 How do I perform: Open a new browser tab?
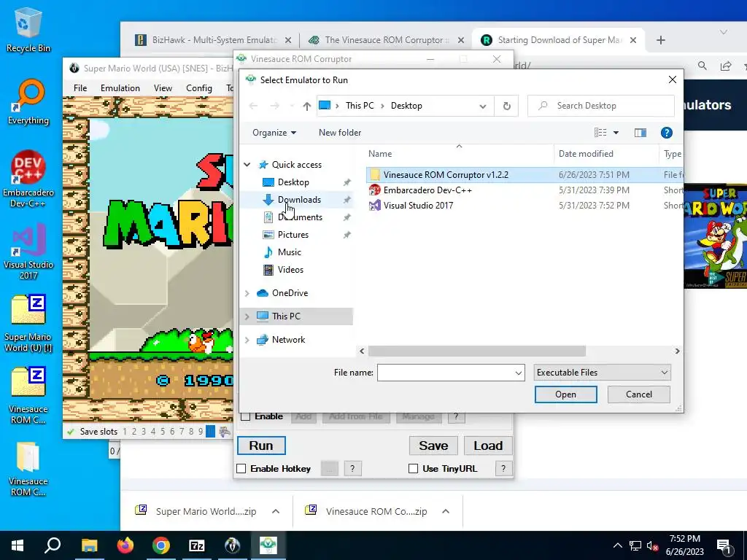coord(660,40)
